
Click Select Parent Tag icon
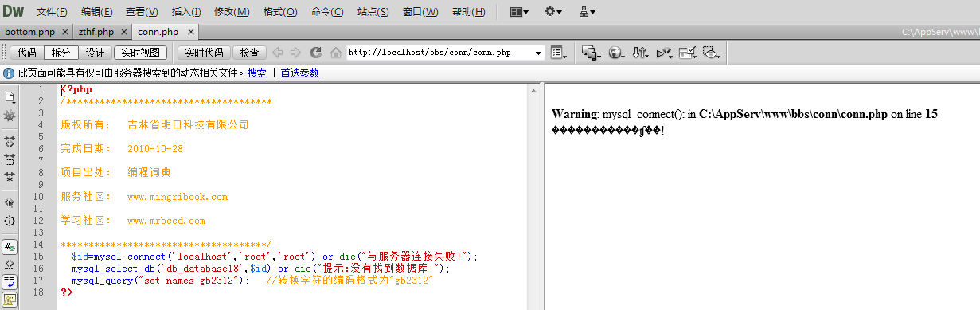point(10,202)
